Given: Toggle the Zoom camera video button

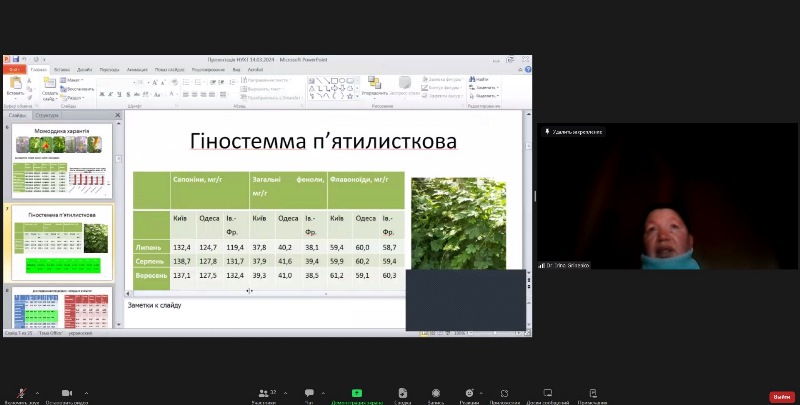Looking at the screenshot, I should [66, 393].
